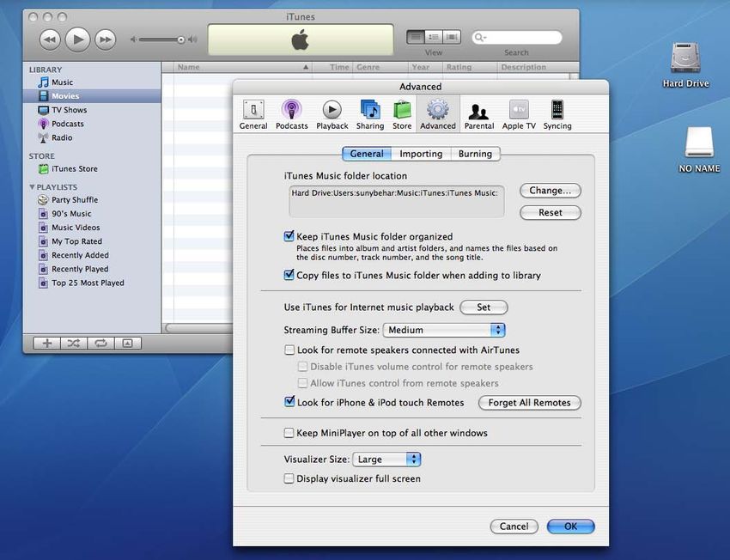Switch iTunes to Cover Flow view
Viewport: 730px width, 560px height.
(452, 37)
